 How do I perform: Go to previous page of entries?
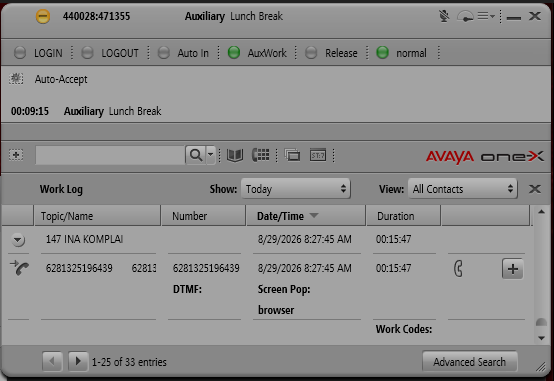(x=52, y=361)
